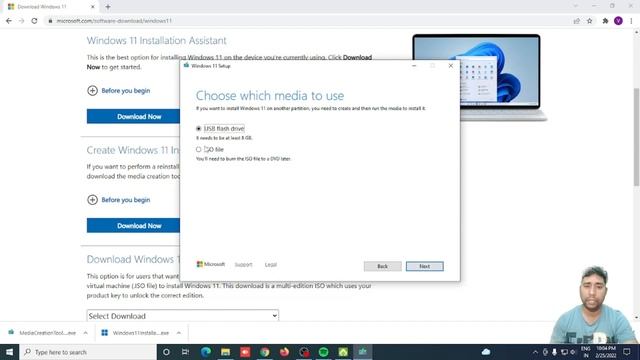Screen dimensions: 640x360
Task: Click Next in Windows 11 Setup
Action: (424, 266)
